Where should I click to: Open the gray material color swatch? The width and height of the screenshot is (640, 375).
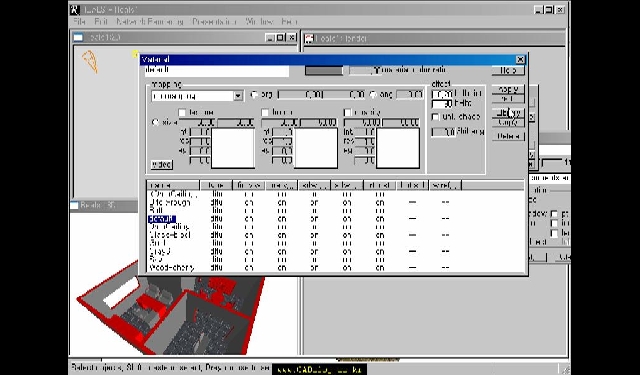[324, 71]
